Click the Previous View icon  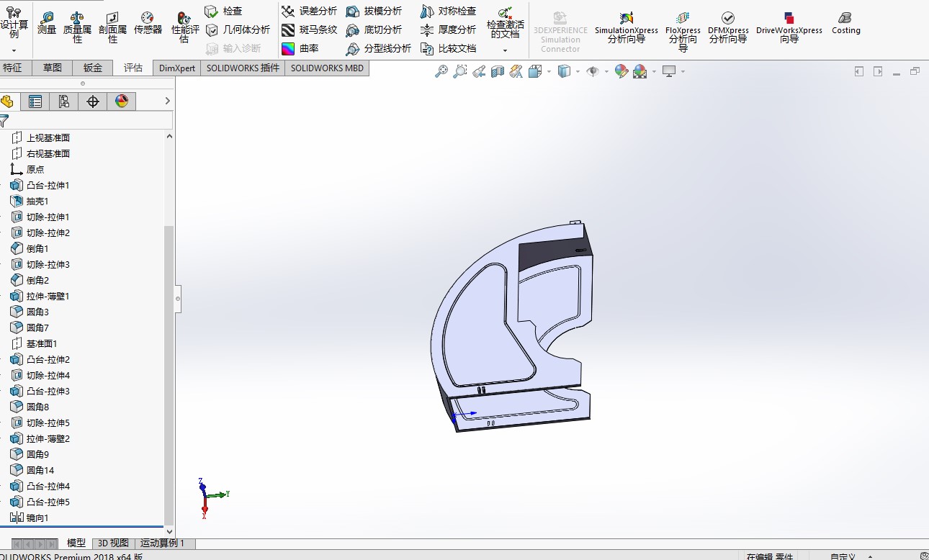pos(479,71)
